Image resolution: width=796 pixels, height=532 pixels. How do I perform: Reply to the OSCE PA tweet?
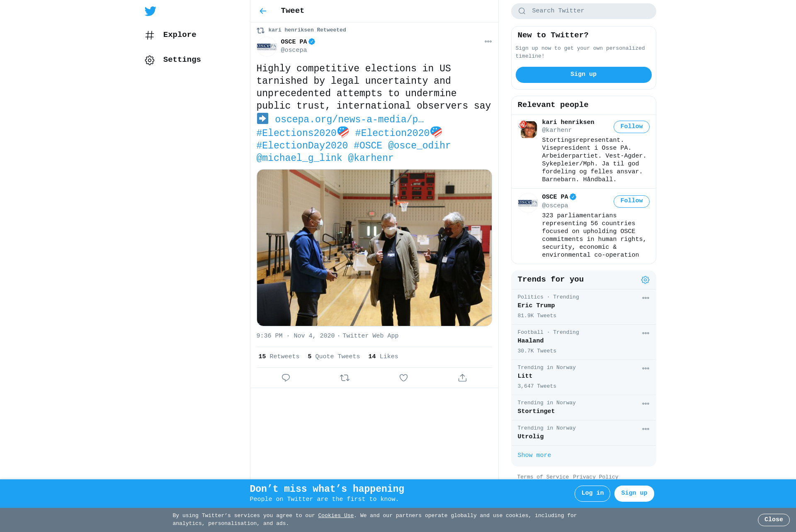286,378
